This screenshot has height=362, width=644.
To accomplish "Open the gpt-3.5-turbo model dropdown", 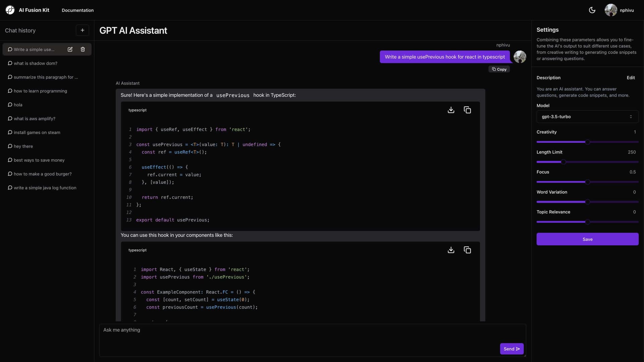I will (587, 117).
